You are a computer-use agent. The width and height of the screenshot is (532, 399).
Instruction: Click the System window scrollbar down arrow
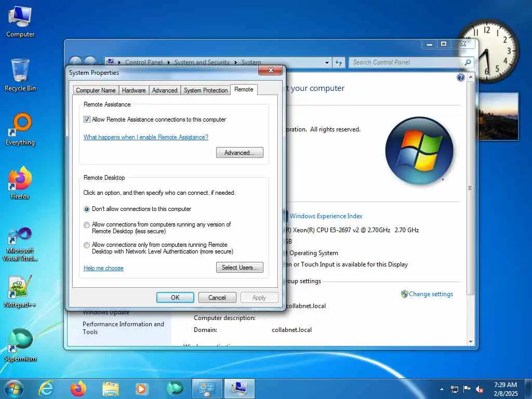470,342
